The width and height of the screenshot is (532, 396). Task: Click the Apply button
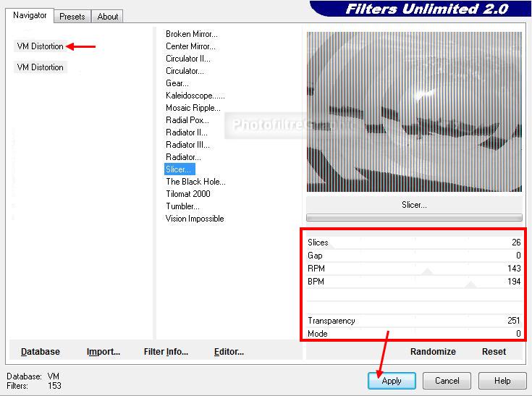pyautogui.click(x=392, y=381)
